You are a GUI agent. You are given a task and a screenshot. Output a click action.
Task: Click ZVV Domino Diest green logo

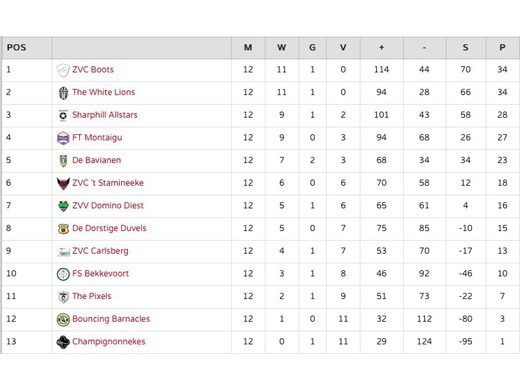[63, 206]
